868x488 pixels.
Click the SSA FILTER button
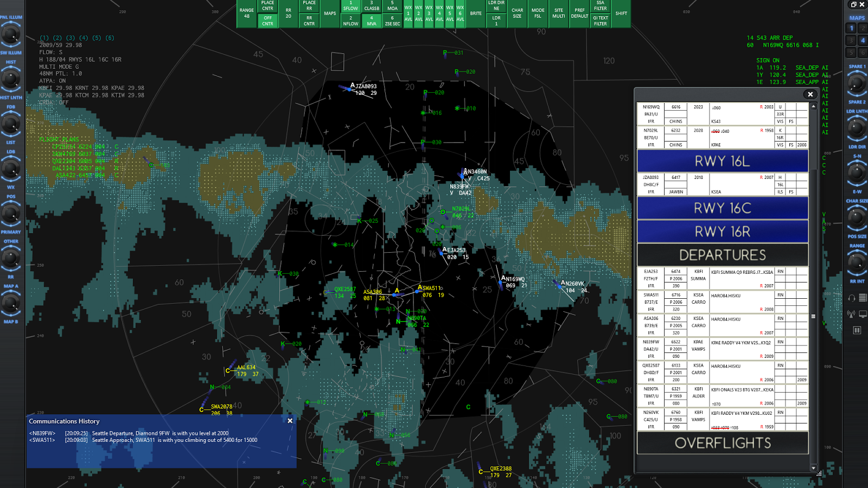pyautogui.click(x=600, y=6)
